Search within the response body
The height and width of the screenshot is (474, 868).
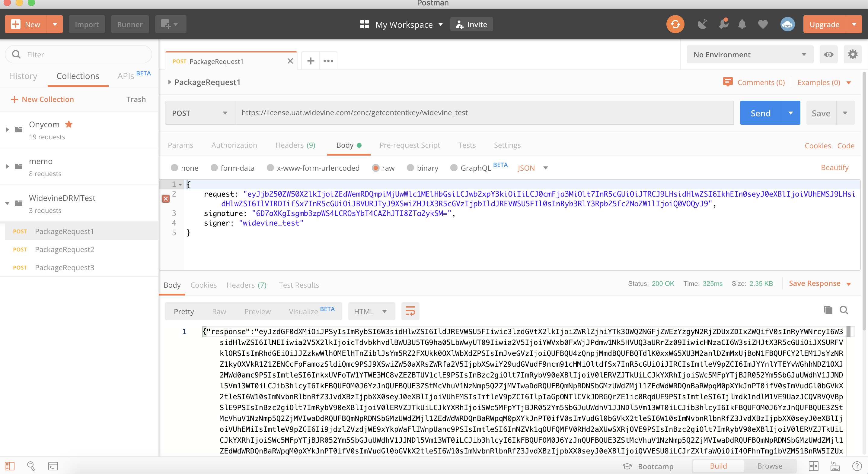coord(844,310)
